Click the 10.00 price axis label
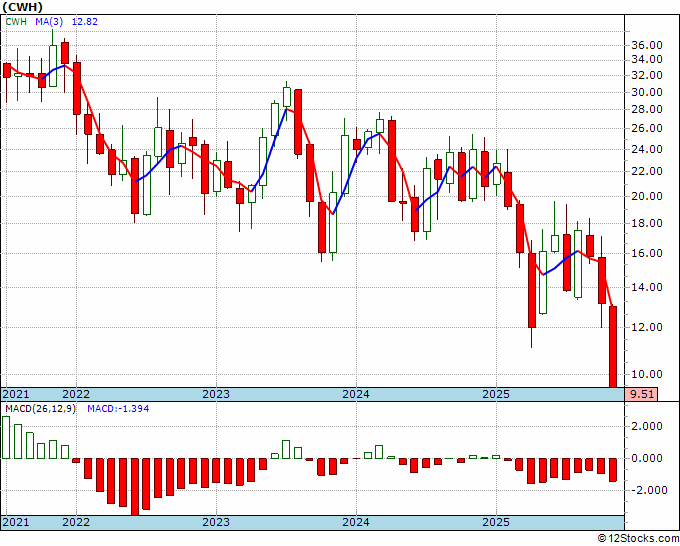The height and width of the screenshot is (546, 680). tap(647, 374)
